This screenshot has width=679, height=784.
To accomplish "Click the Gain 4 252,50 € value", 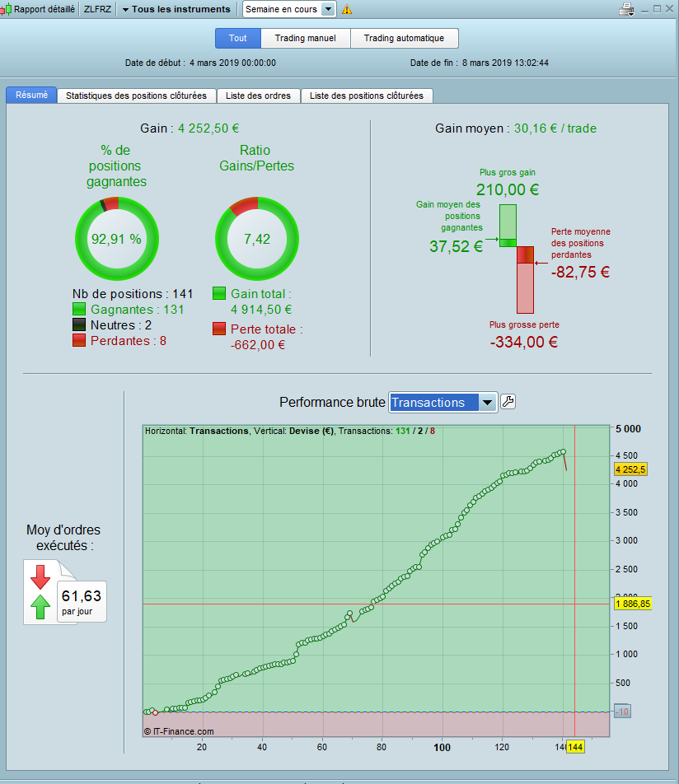I will click(x=208, y=128).
